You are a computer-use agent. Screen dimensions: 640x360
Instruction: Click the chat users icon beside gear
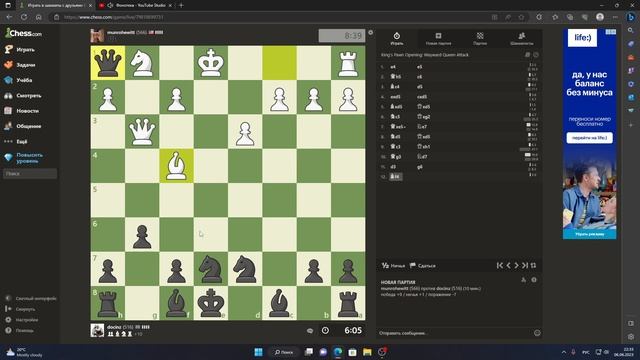click(x=524, y=280)
